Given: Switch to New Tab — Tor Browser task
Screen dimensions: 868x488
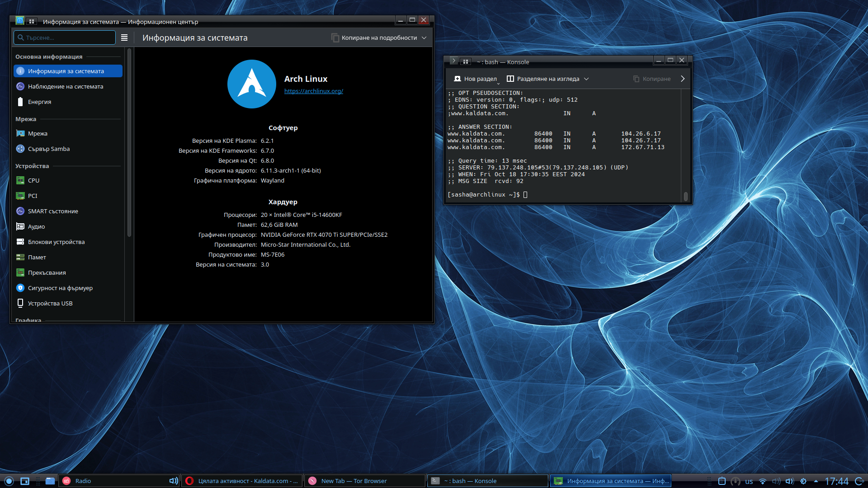Looking at the screenshot, I should coord(365,481).
